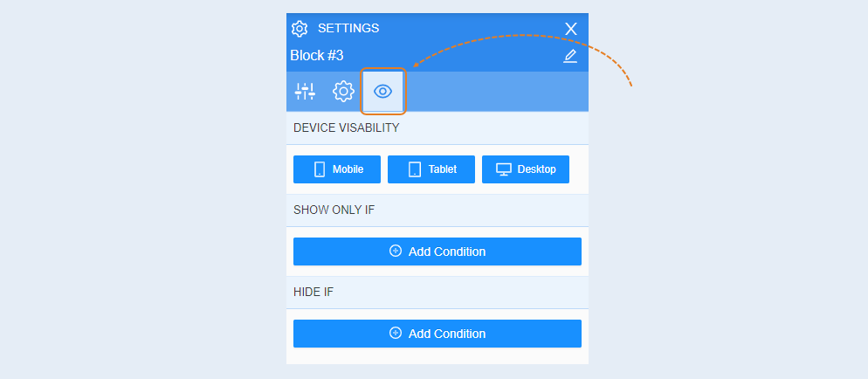Select the DEVICE VISABILITY section header
The image size is (868, 379).
pos(347,127)
